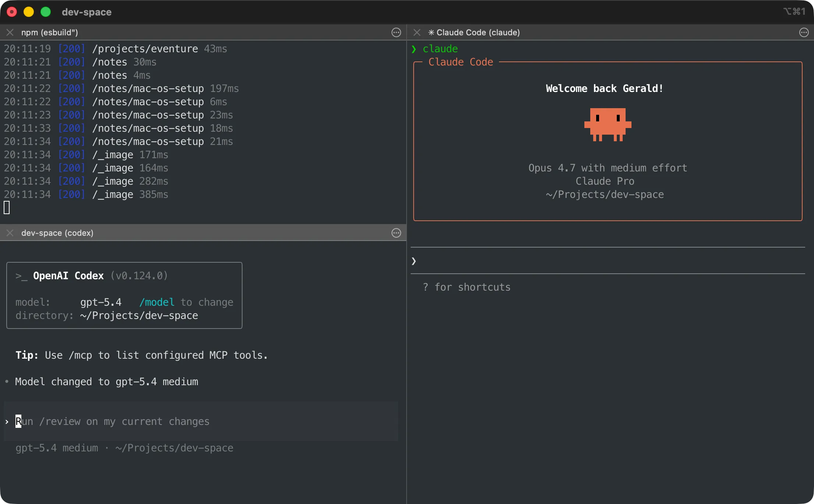Click the '? for shortcuts' hint
Image resolution: width=814 pixels, height=504 pixels.
click(x=467, y=287)
